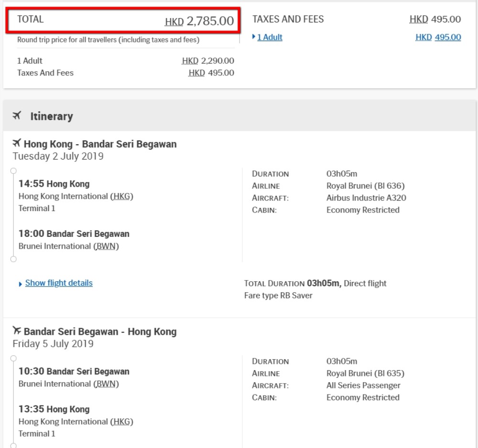Click the timeline circle above 14:55 Hong Kong
This screenshot has height=448, width=478.
[x=13, y=171]
